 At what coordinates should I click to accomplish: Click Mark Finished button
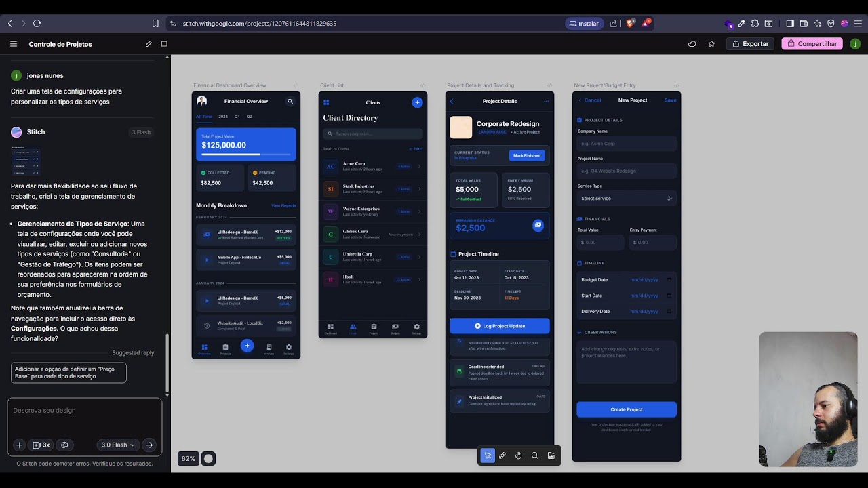coord(527,155)
